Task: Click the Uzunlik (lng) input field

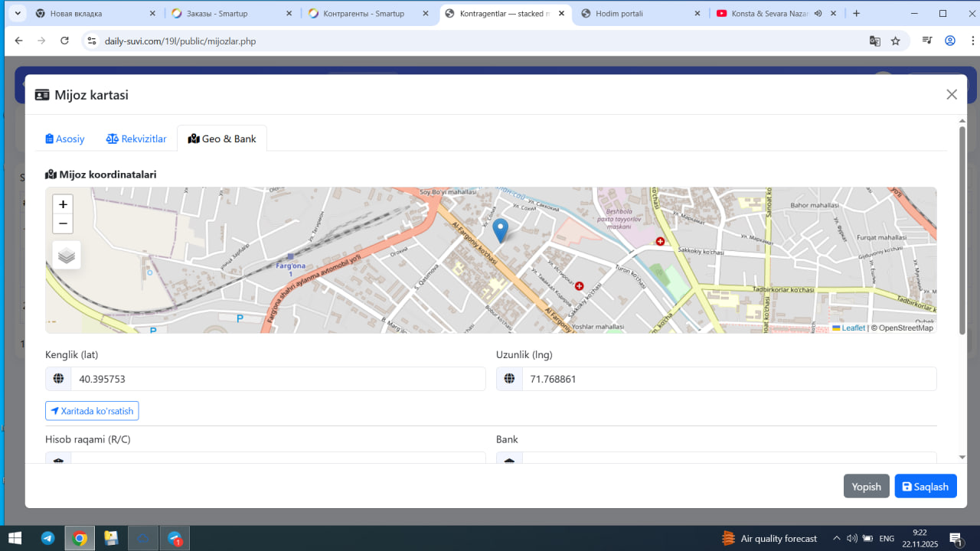Action: (728, 379)
